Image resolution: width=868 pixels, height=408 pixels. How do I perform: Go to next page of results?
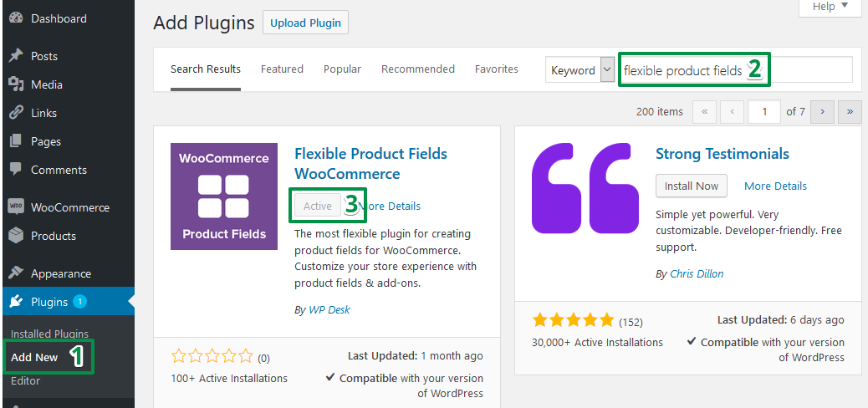[x=823, y=112]
